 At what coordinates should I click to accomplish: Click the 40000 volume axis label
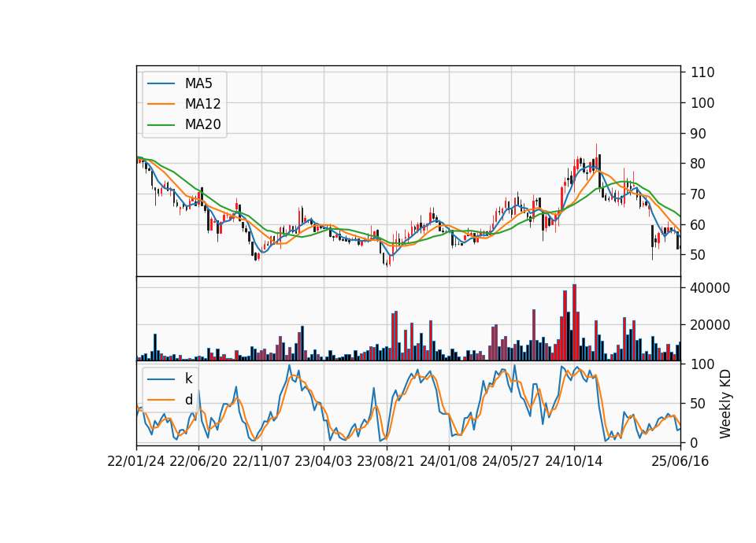pos(710,288)
